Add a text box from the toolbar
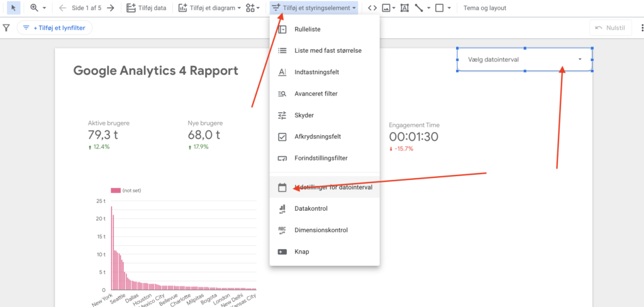This screenshot has height=307, width=644. [404, 8]
